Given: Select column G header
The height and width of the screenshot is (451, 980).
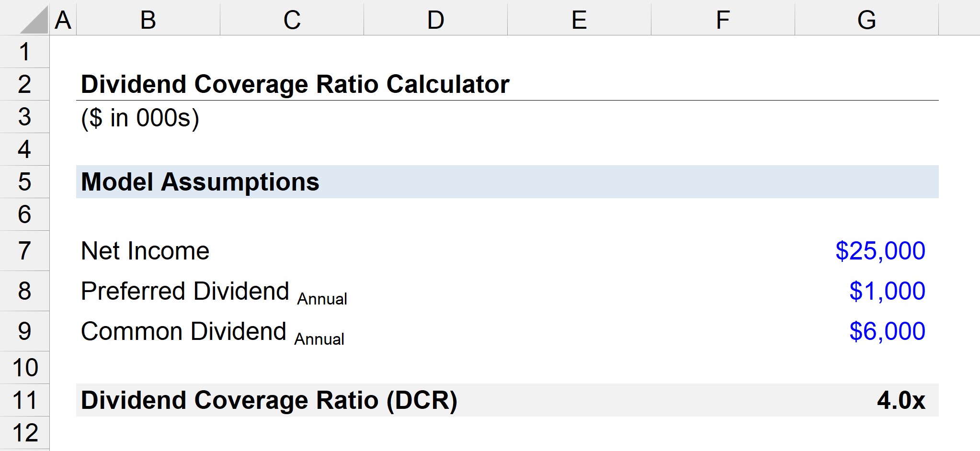Looking at the screenshot, I should pos(866,20).
